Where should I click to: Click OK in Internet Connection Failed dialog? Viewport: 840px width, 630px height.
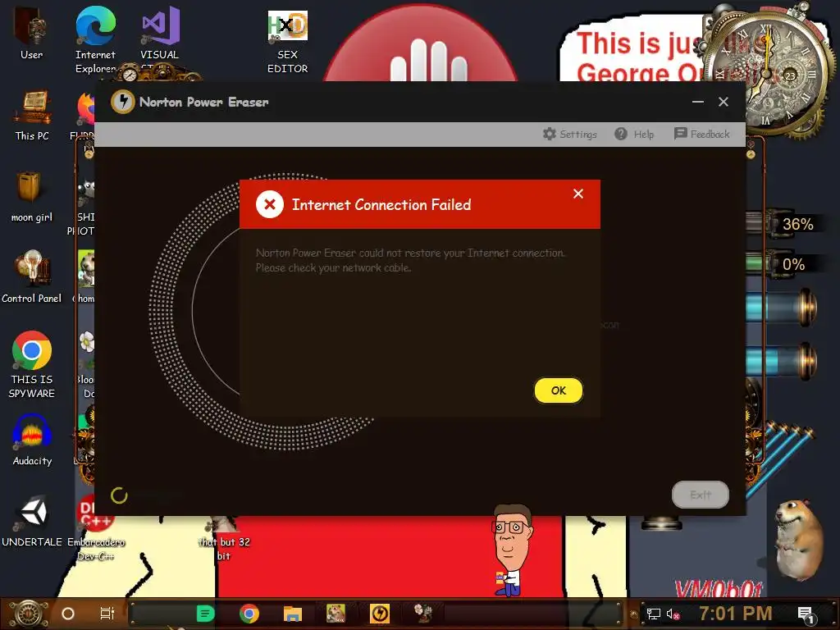(558, 390)
